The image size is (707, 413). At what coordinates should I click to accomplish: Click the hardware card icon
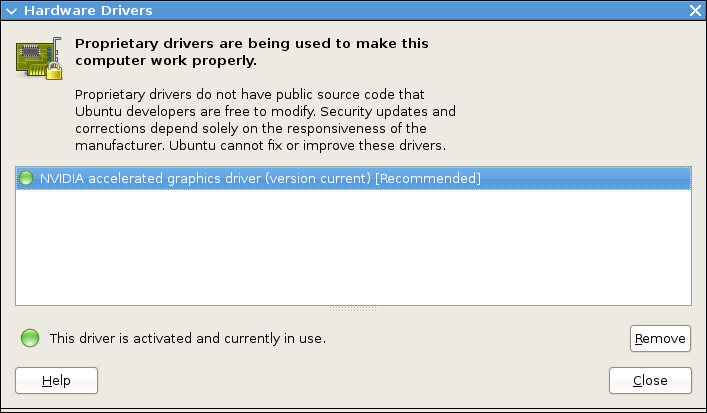34,57
